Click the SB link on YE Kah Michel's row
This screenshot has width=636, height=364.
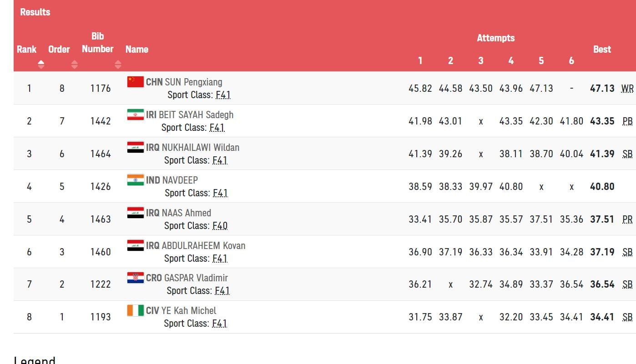627,317
